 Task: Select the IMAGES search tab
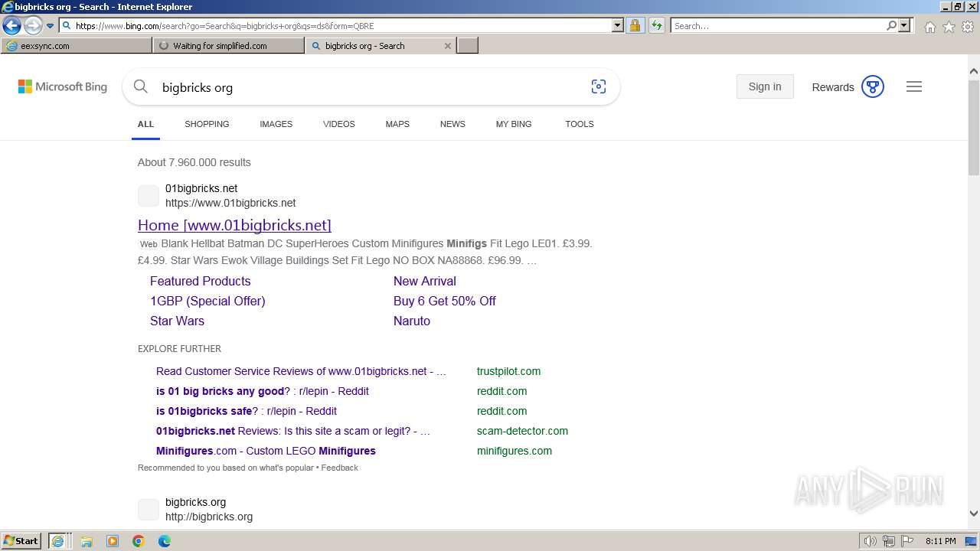pyautogui.click(x=276, y=124)
